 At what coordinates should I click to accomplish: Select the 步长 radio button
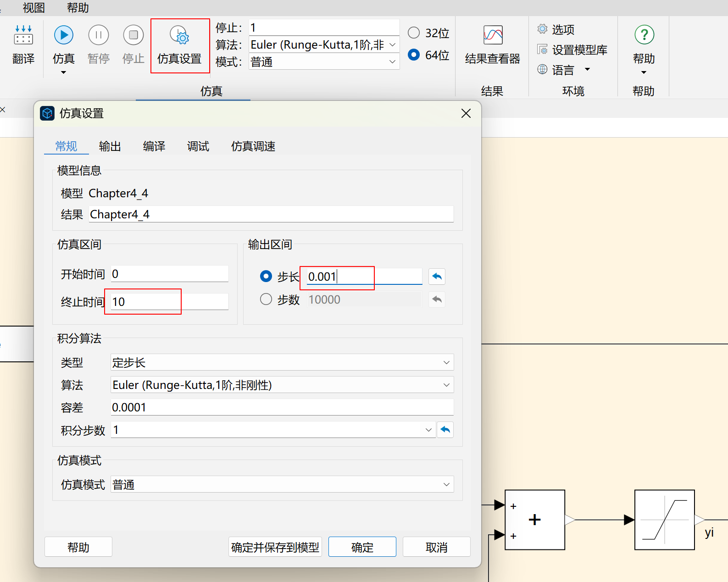point(266,276)
